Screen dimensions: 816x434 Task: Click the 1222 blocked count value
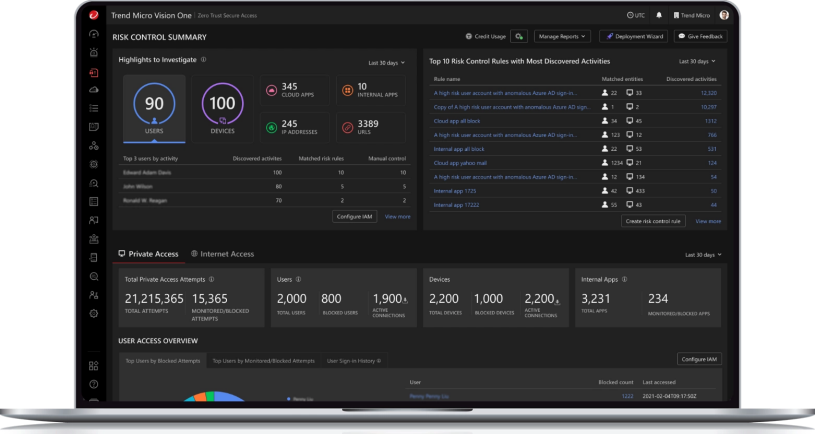point(628,397)
